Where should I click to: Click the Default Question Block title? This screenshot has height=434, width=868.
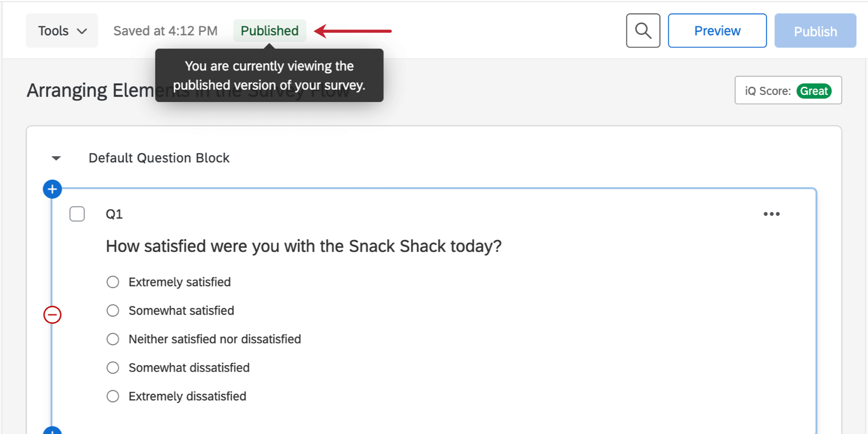click(158, 158)
